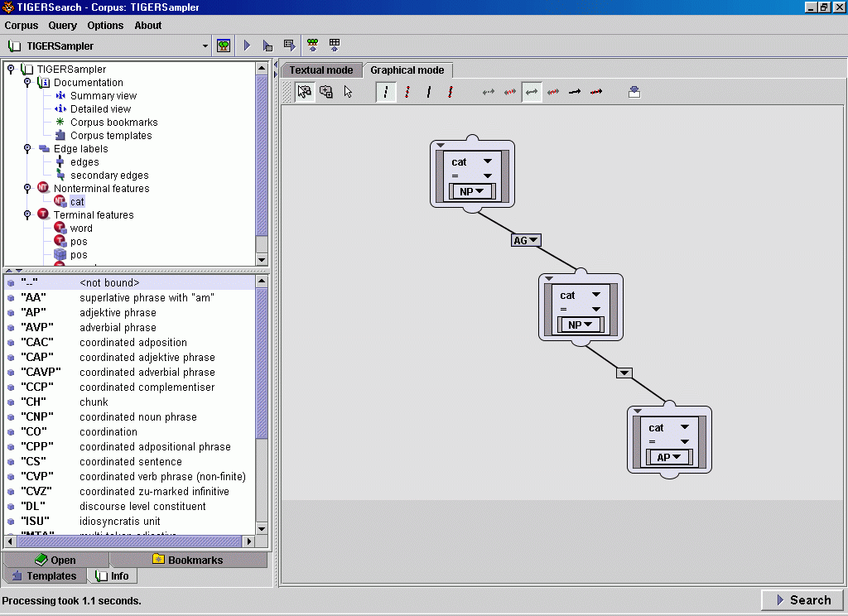Select the "CNP" coordinated noun phrase entry
Screen dimensions: 848x616
(130, 417)
